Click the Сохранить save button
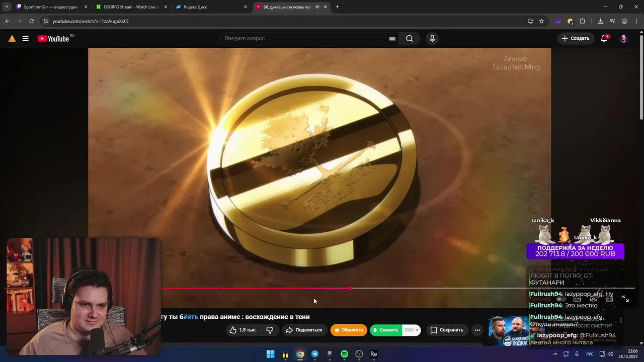This screenshot has height=362, width=644. [x=447, y=330]
